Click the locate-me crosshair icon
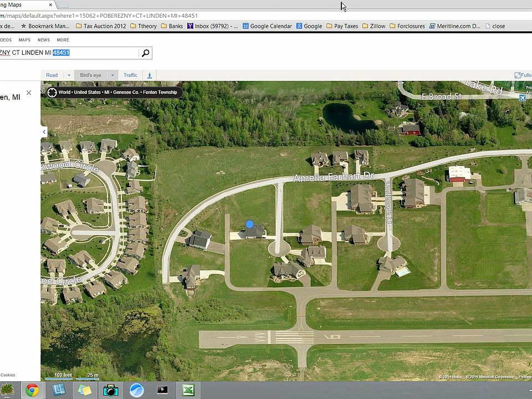532x399 pixels. (x=52, y=93)
